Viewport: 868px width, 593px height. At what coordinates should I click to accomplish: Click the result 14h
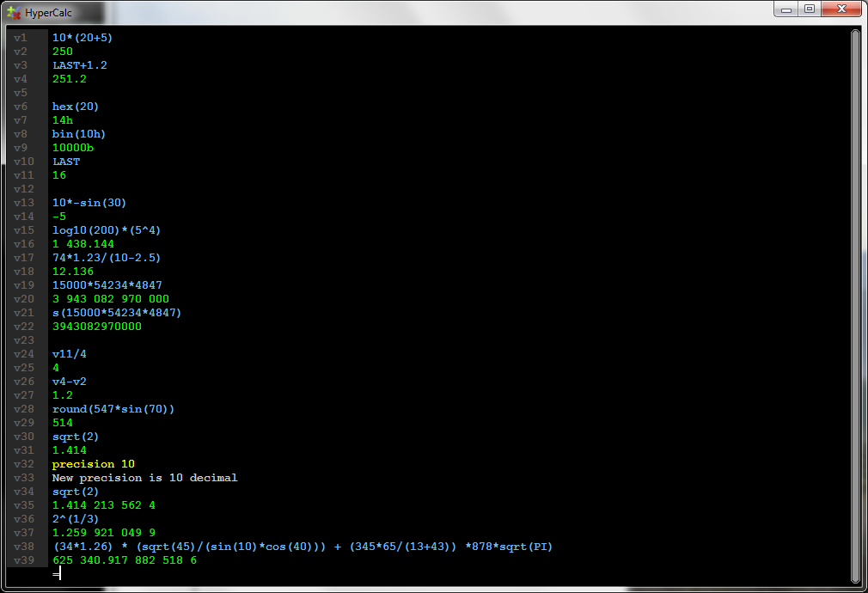coord(63,120)
